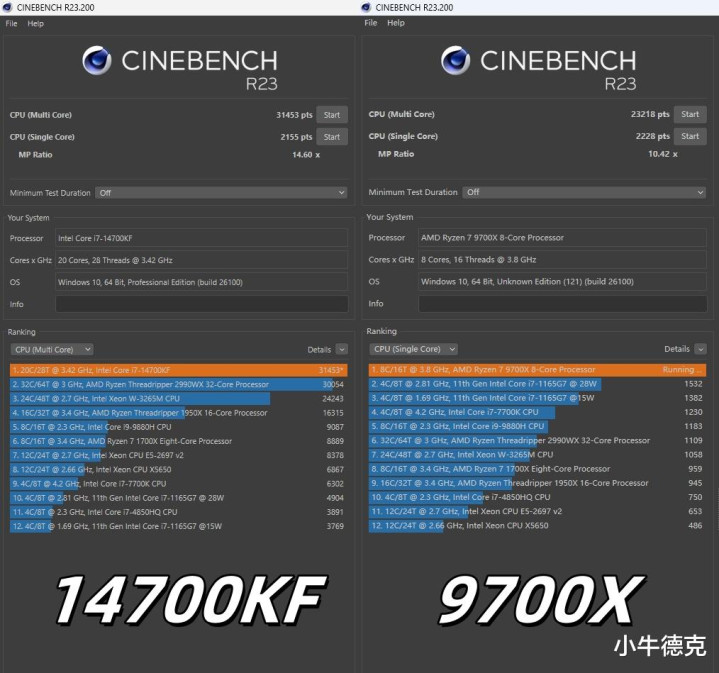Click OS field Professional Edition (build 26100)
This screenshot has height=673, width=719.
click(202, 282)
